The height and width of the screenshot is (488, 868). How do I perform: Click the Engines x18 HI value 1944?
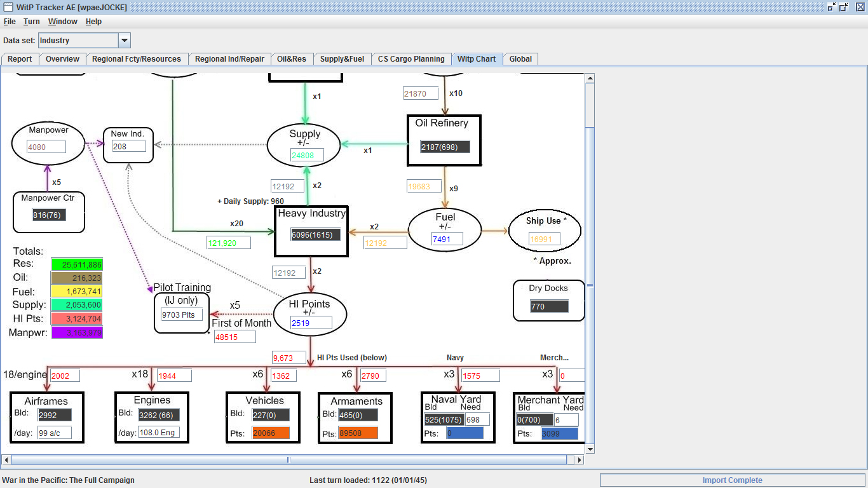pos(175,376)
